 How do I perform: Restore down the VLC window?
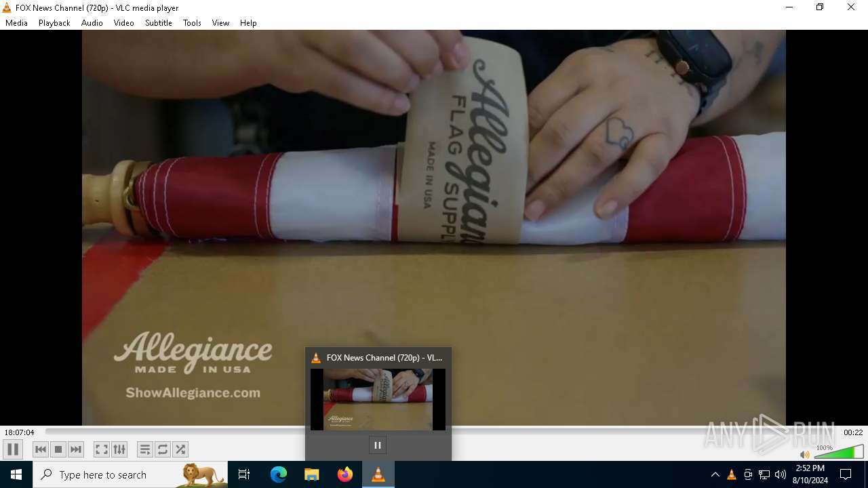point(820,7)
